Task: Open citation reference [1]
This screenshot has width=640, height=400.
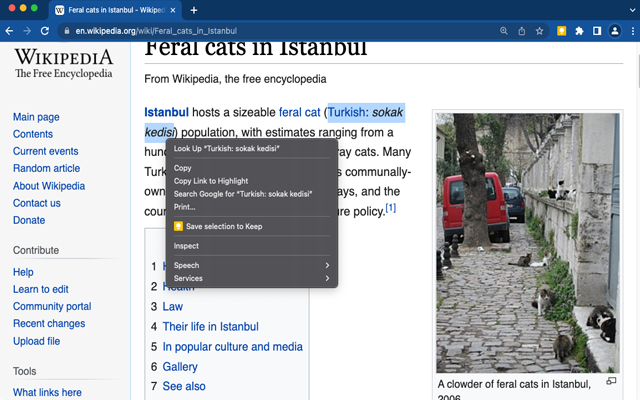Action: 391,208
